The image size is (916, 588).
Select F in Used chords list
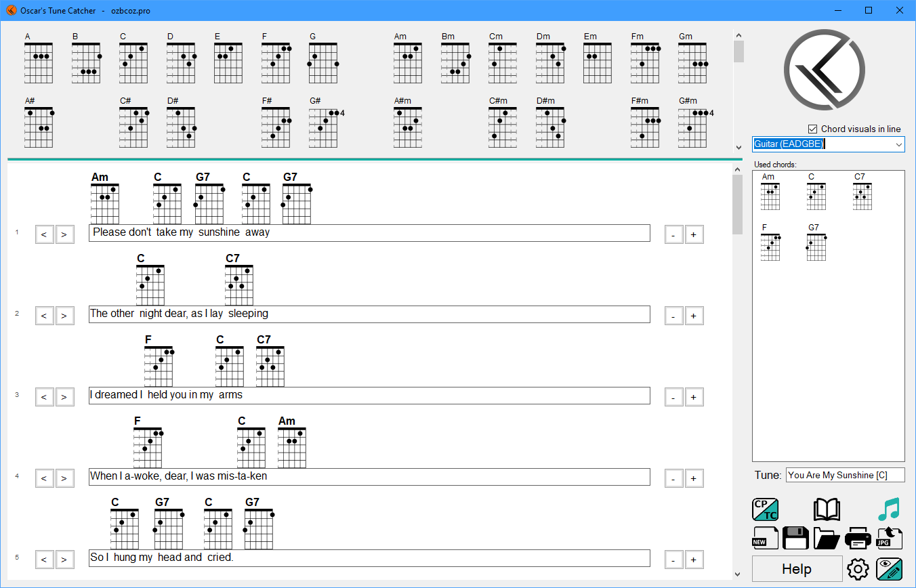(x=770, y=243)
